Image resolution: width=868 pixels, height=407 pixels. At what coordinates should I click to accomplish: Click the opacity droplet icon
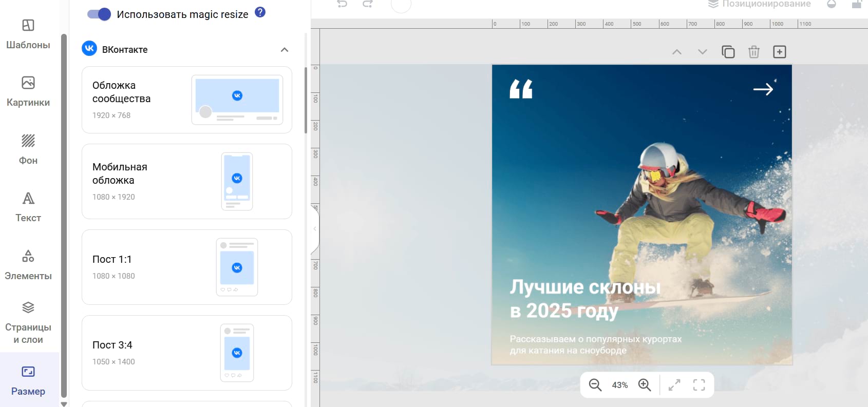point(832,4)
